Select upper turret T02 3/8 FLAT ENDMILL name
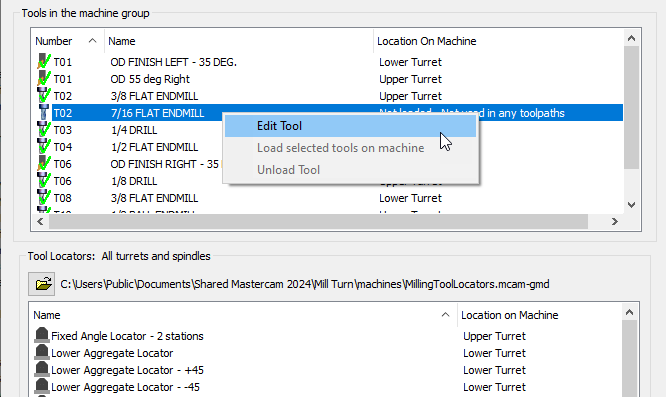 tap(154, 96)
